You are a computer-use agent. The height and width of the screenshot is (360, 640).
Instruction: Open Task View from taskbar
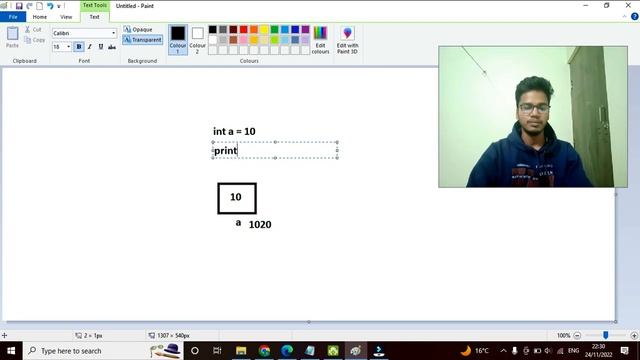coord(217,351)
